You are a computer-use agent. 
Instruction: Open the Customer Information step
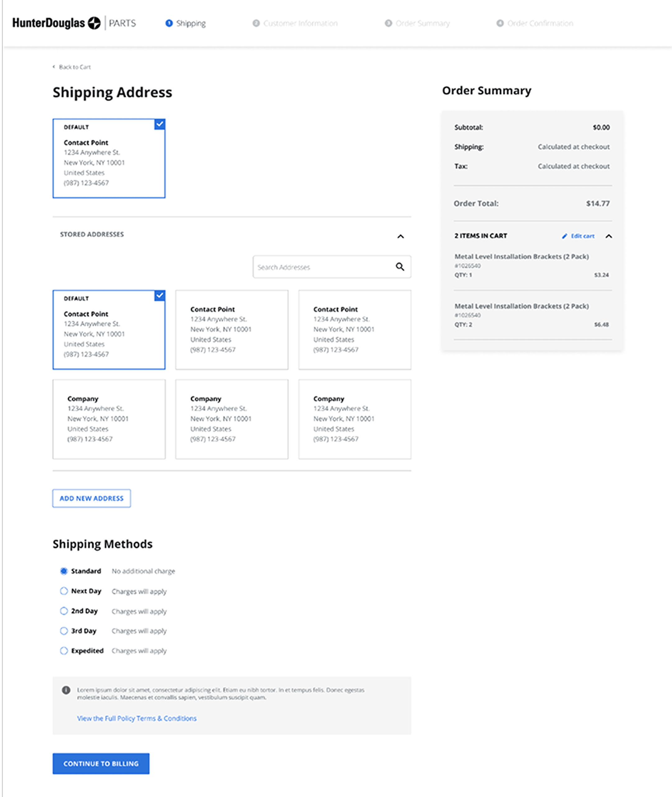coord(300,23)
